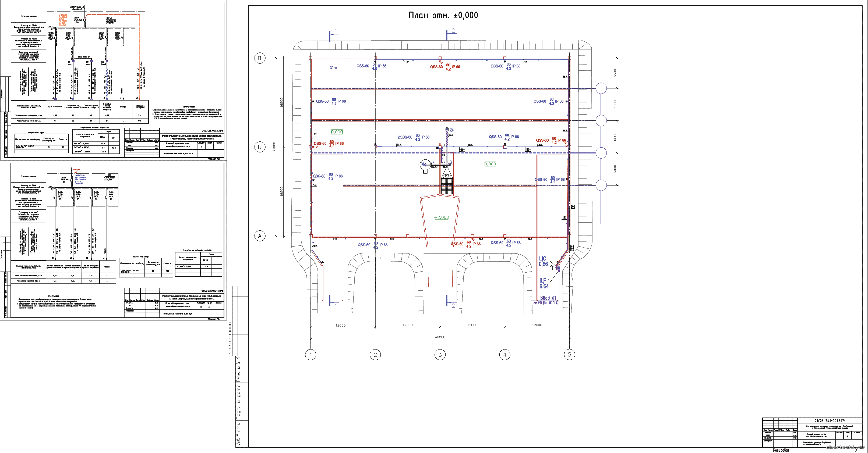Viewport: 868px width, 453px height.
Task: Select the row axis bubble В
Action: coord(259,58)
